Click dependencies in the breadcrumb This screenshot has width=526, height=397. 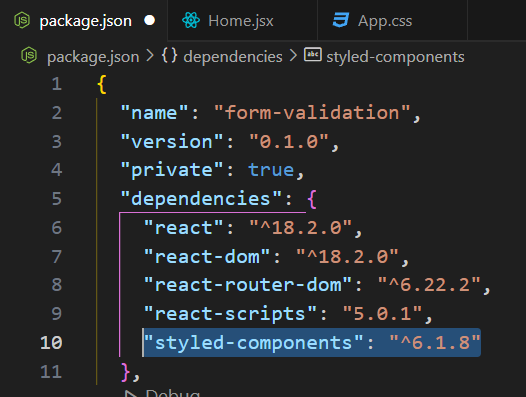(x=233, y=56)
